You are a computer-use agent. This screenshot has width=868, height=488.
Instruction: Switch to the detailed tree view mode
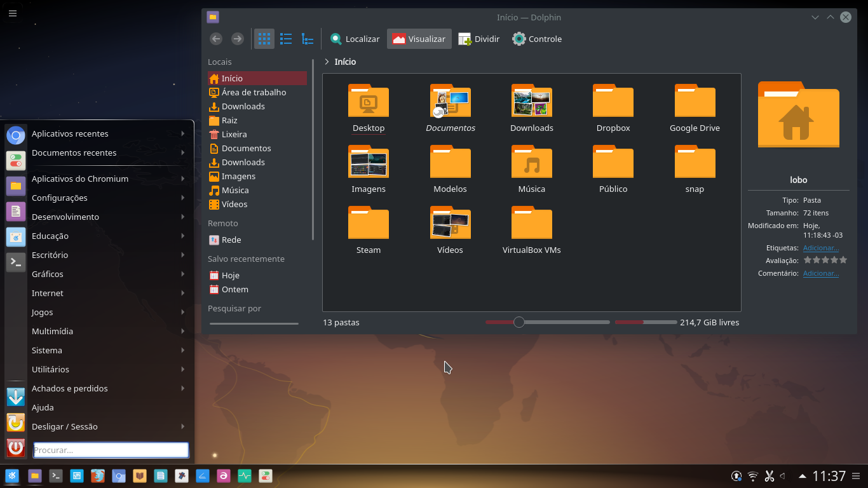point(308,39)
